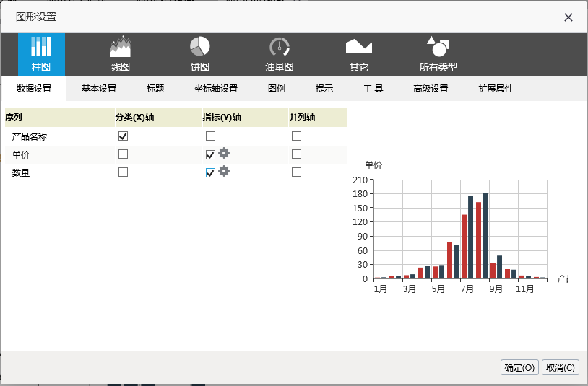
Task: Check 单价 for 并列轴
Action: (x=296, y=154)
